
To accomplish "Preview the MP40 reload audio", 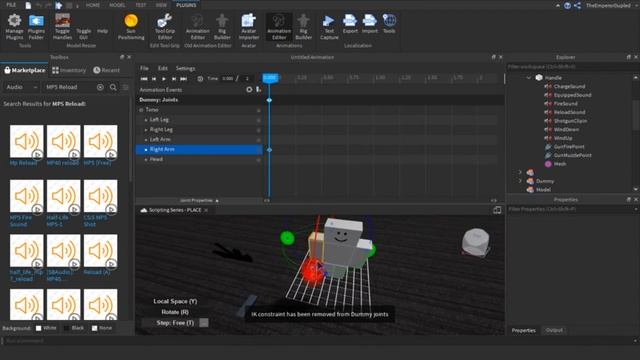I will (74, 154).
